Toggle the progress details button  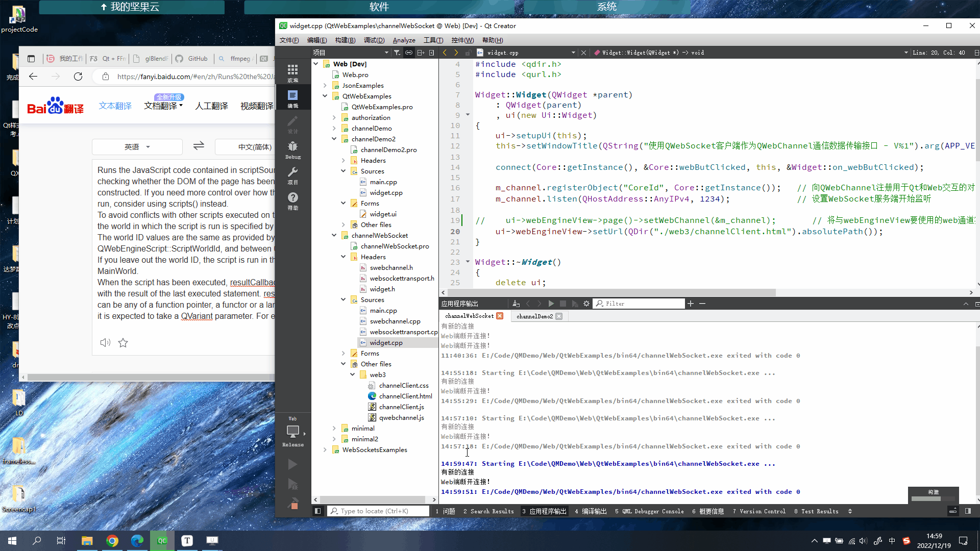953,511
